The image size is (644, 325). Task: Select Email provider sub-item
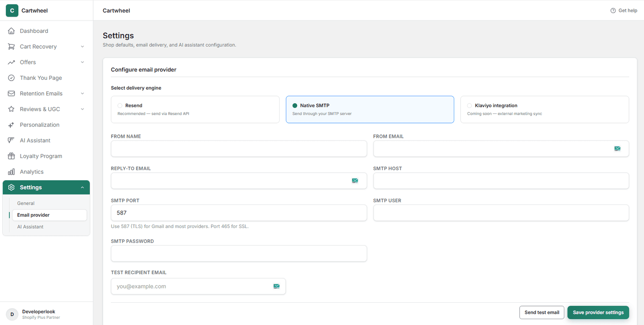pyautogui.click(x=49, y=215)
